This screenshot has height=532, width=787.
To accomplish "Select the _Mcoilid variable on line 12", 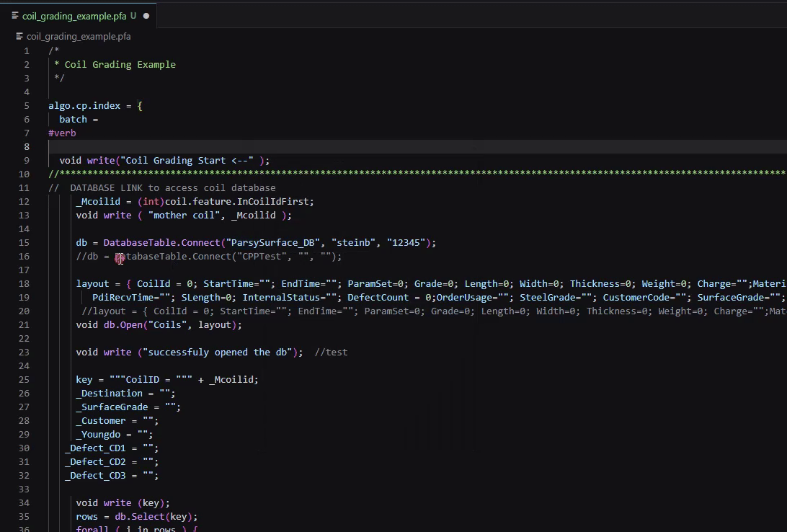I will coord(98,201).
